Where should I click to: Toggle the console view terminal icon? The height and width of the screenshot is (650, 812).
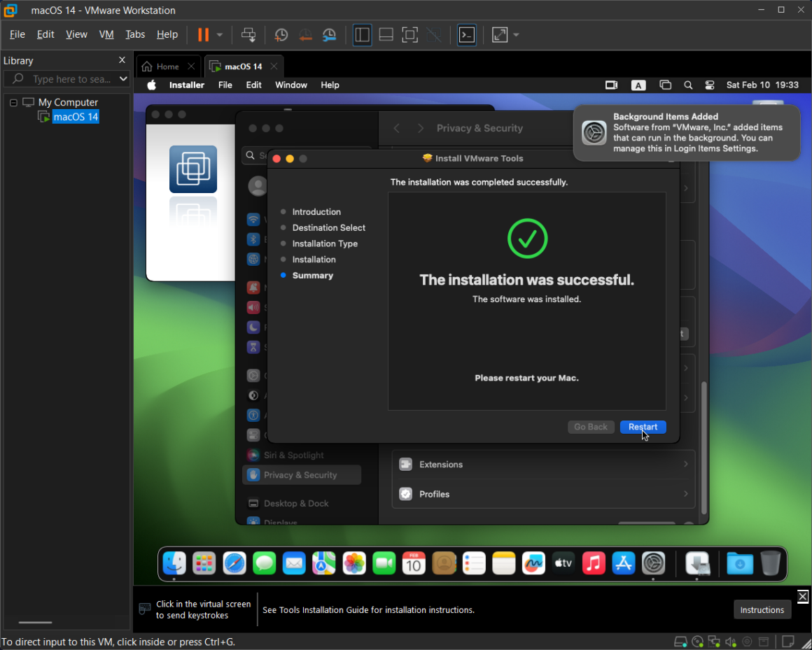pos(467,35)
